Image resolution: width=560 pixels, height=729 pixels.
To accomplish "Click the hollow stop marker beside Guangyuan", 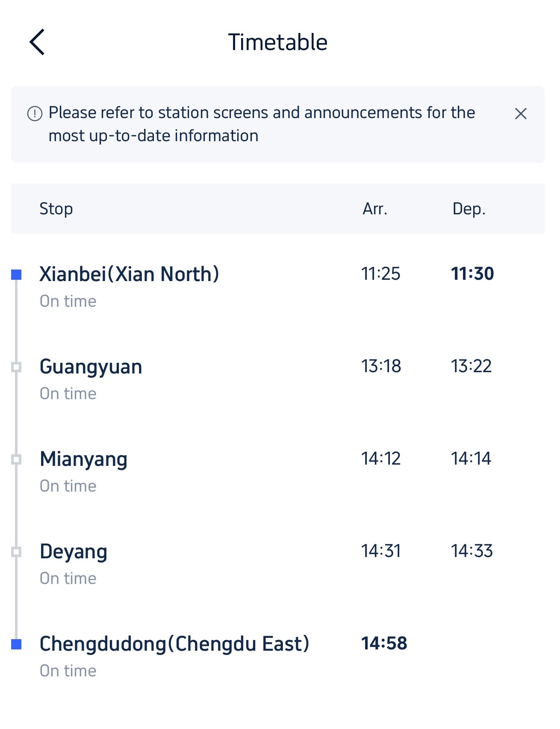I will pyautogui.click(x=16, y=367).
